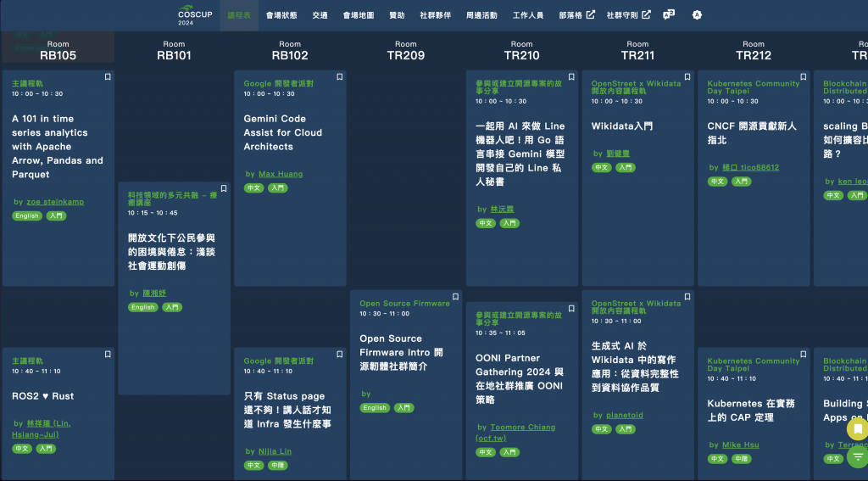Open speaker 劉健豐's link under Wikidata入門
This screenshot has width=868, height=481.
pos(618,154)
